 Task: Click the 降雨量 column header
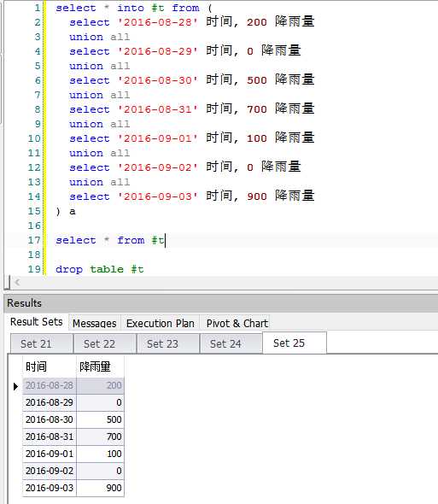click(100, 366)
